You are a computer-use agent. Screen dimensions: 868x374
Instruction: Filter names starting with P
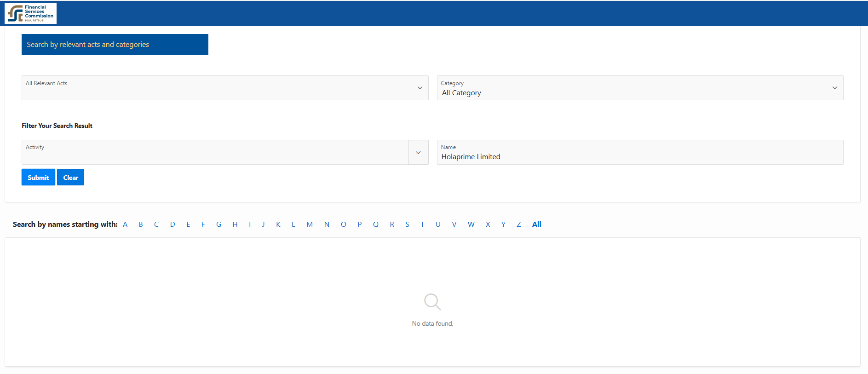(360, 224)
